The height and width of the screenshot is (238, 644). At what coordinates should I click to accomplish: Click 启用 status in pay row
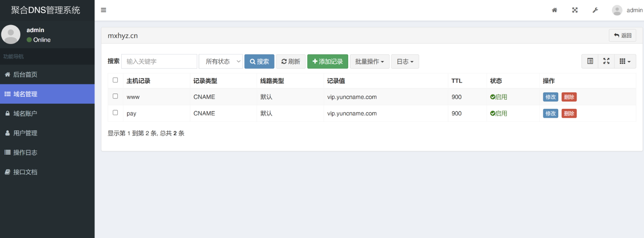[498, 113]
